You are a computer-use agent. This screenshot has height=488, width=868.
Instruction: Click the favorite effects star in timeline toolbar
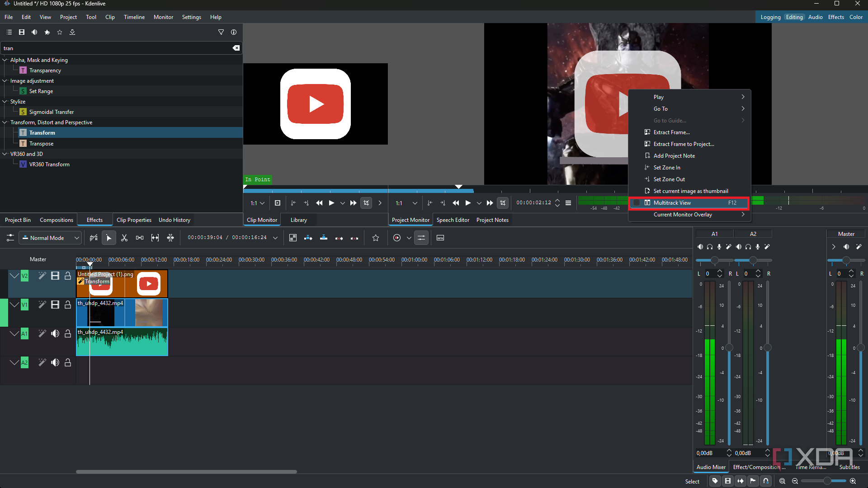pos(376,238)
